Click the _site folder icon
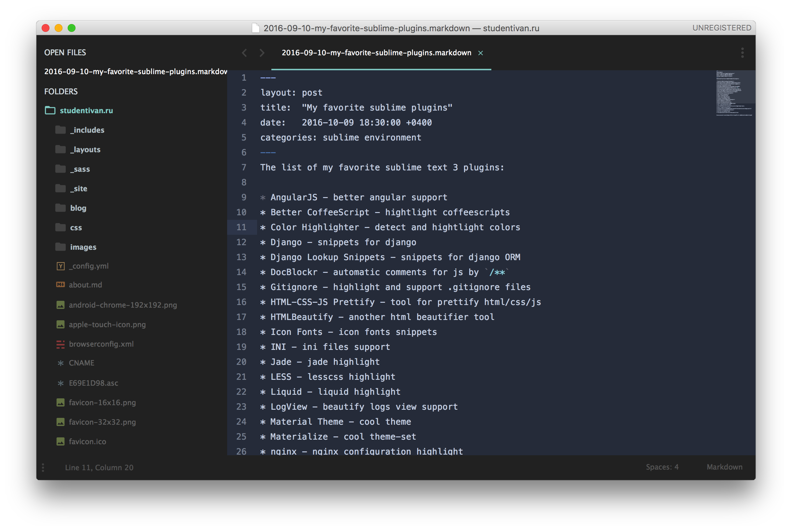 [x=61, y=188]
